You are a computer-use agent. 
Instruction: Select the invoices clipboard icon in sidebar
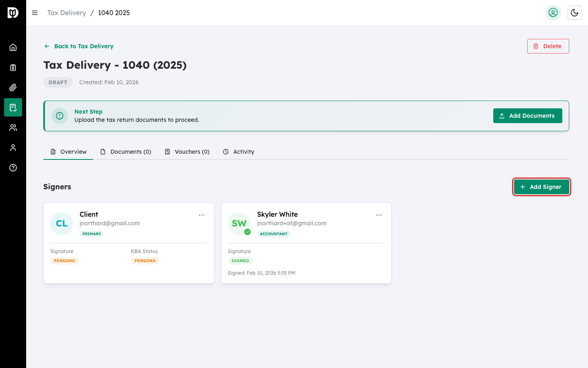click(x=13, y=67)
